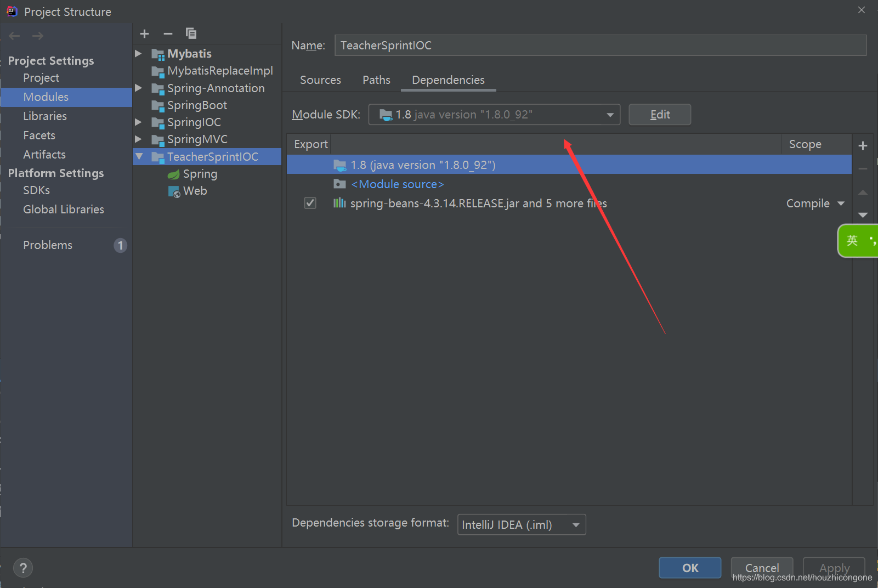Click the remove module minus icon
This screenshot has width=878, height=588.
168,34
